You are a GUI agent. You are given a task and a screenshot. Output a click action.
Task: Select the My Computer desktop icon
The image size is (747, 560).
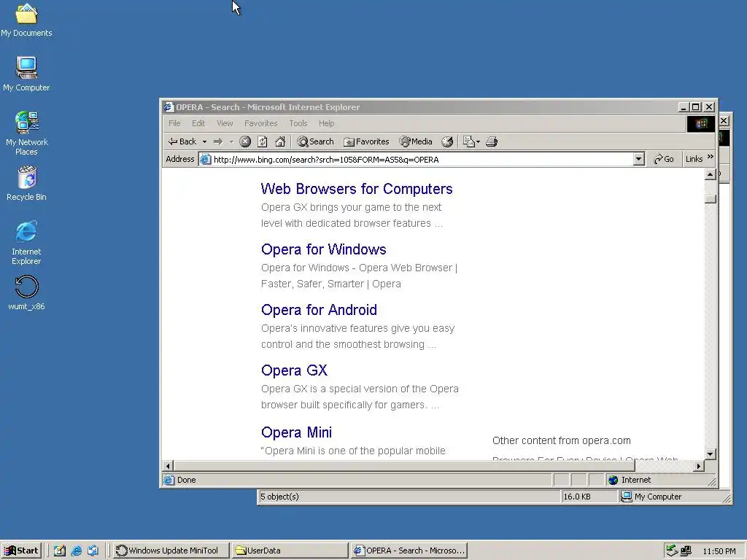click(x=26, y=74)
